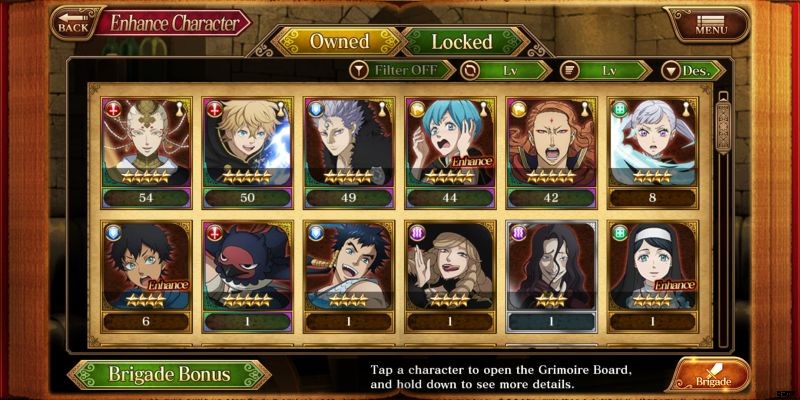Toggle Des. descending sort order
This screenshot has width=800, height=400.
point(693,70)
